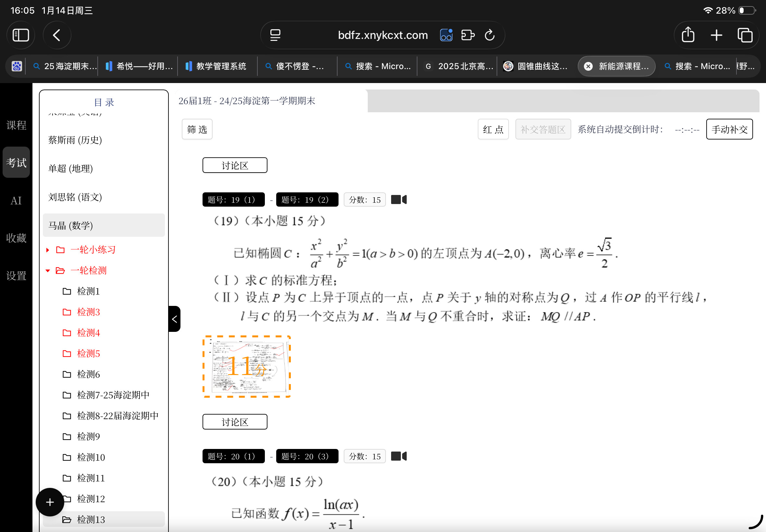The image size is (766, 532).
Task: Open a new tab with plus icon
Action: (x=716, y=35)
